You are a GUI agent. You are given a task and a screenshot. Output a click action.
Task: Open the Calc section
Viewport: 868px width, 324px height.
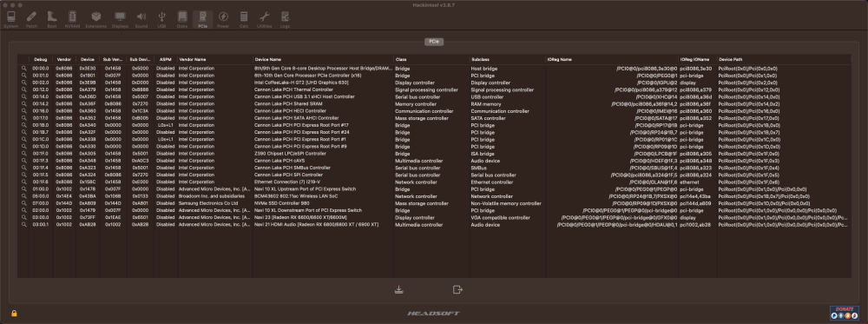pos(244,19)
